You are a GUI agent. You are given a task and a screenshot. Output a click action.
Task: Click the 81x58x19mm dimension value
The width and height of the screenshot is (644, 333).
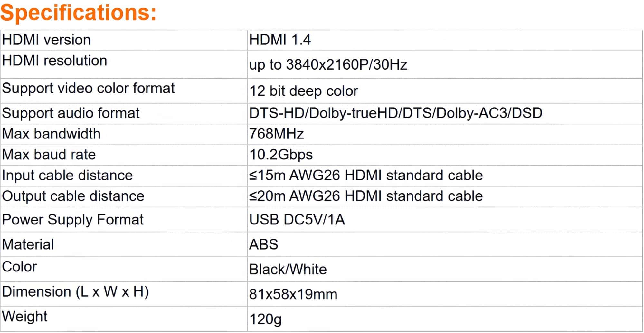(x=293, y=294)
